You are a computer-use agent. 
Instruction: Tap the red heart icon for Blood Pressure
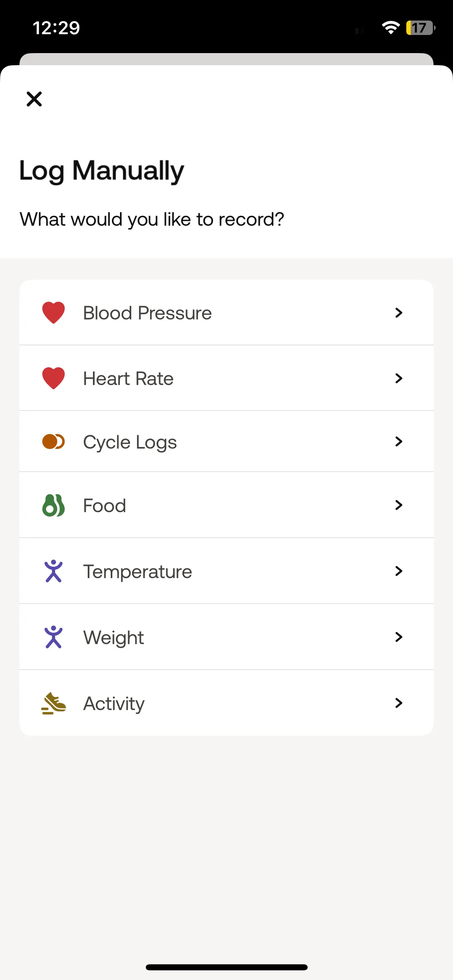tap(54, 313)
